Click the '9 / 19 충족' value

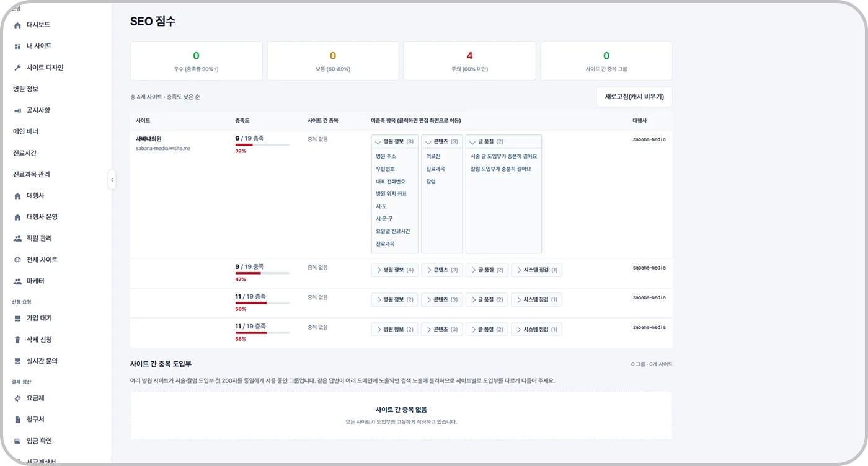click(x=250, y=266)
